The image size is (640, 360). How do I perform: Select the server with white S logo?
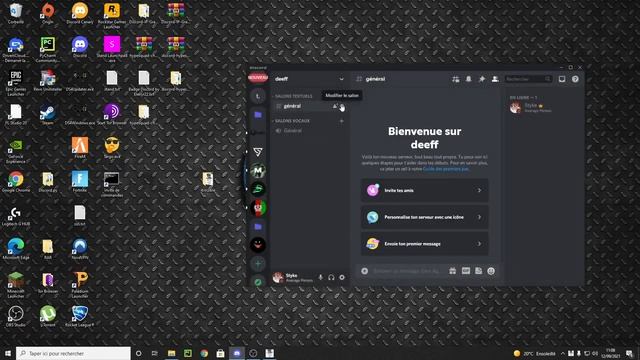258,152
